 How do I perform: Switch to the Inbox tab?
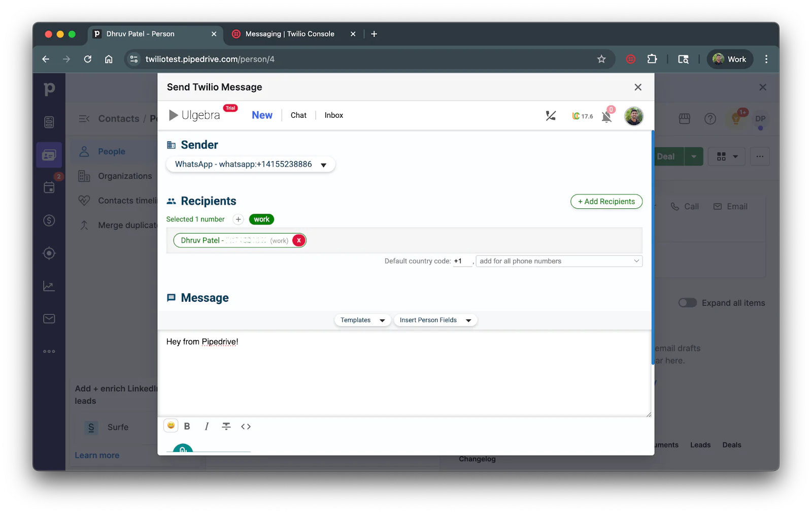click(x=333, y=115)
